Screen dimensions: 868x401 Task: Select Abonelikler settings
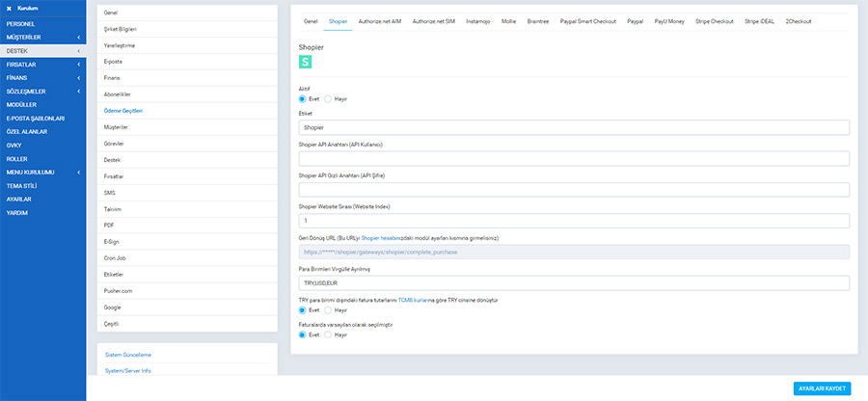[x=187, y=94]
